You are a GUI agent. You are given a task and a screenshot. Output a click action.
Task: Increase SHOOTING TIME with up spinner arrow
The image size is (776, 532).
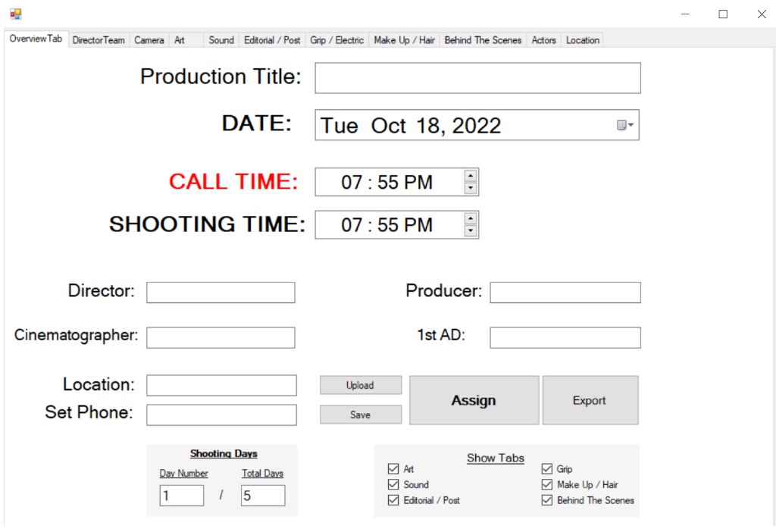pyautogui.click(x=471, y=218)
